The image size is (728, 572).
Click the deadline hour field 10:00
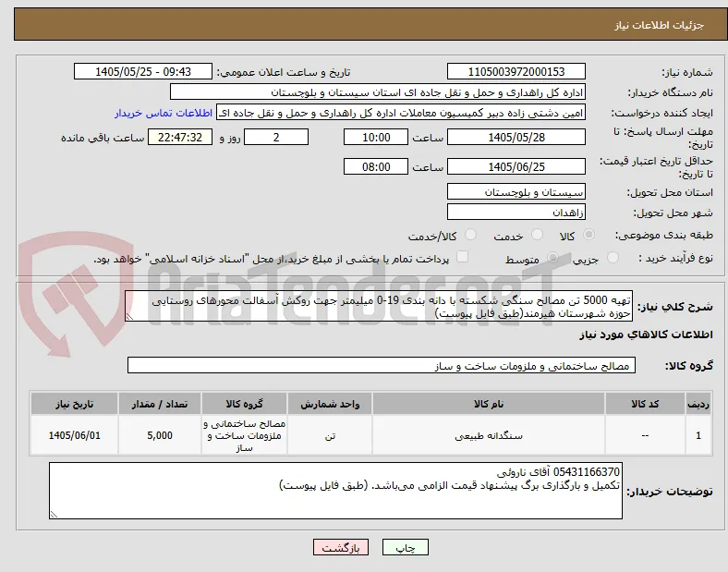click(376, 138)
